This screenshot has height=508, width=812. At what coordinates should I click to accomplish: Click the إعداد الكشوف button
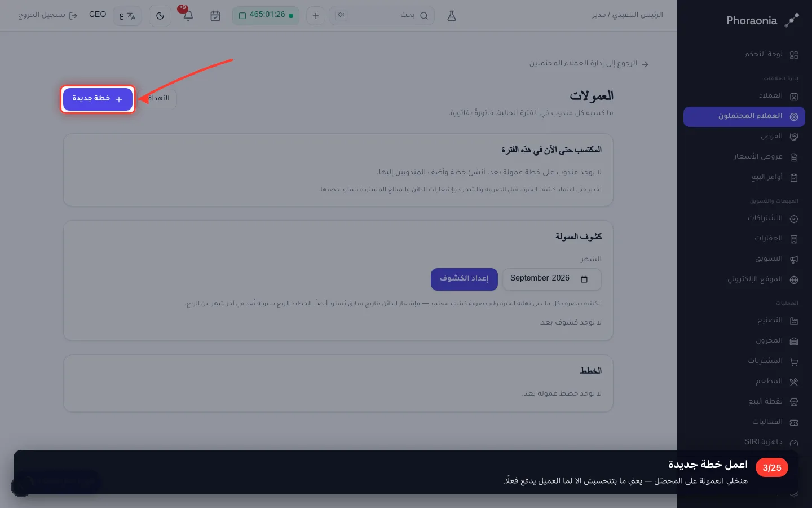(x=464, y=279)
